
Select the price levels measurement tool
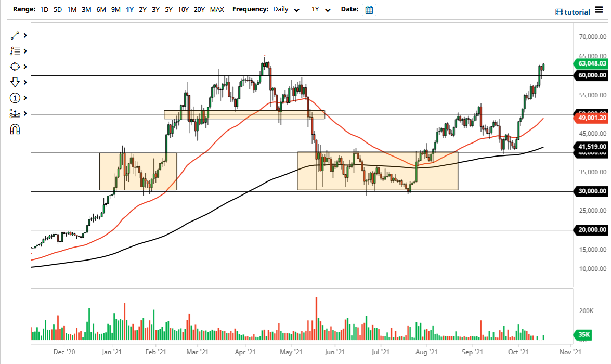[x=15, y=113]
